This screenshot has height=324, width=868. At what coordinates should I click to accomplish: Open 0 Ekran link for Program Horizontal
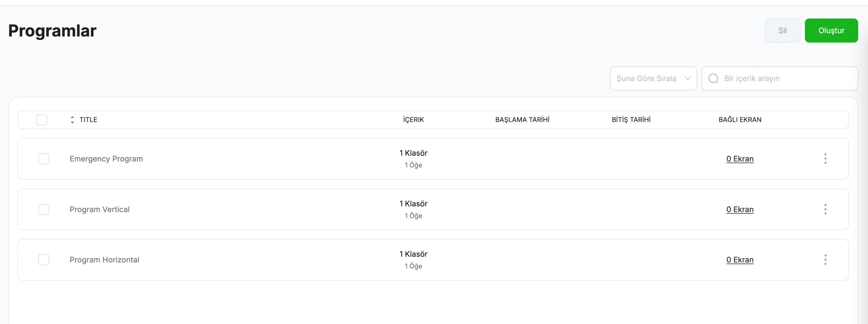(x=740, y=260)
